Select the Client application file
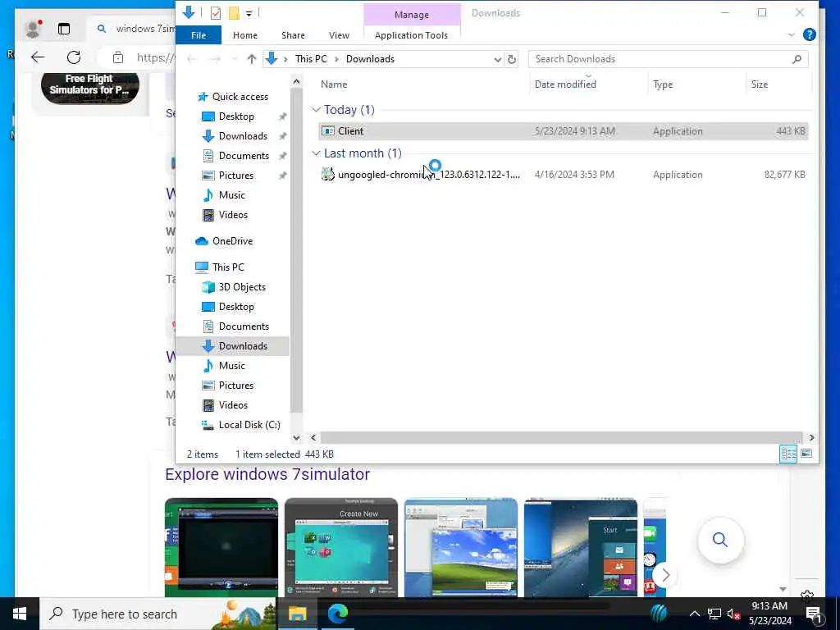Image resolution: width=840 pixels, height=630 pixels. click(x=563, y=131)
